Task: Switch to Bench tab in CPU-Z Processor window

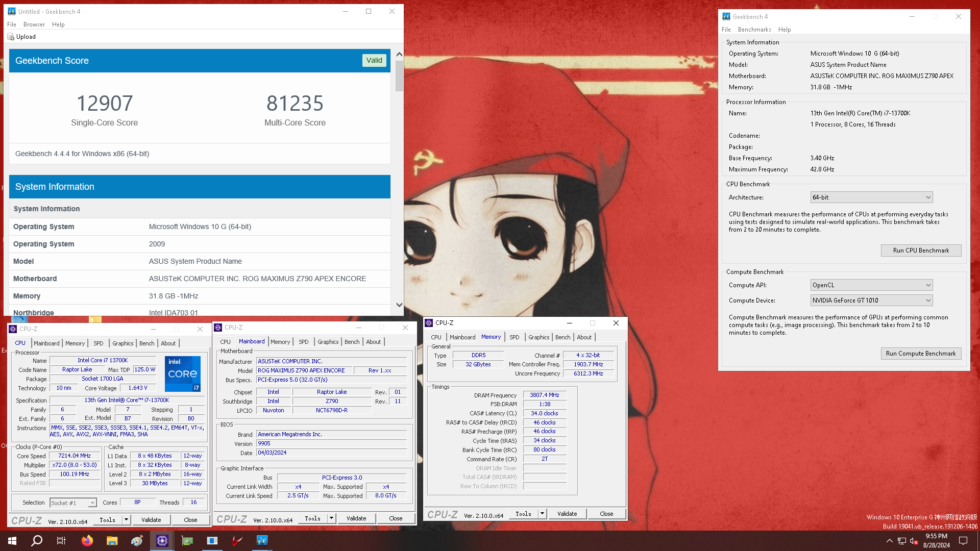Action: pyautogui.click(x=146, y=343)
